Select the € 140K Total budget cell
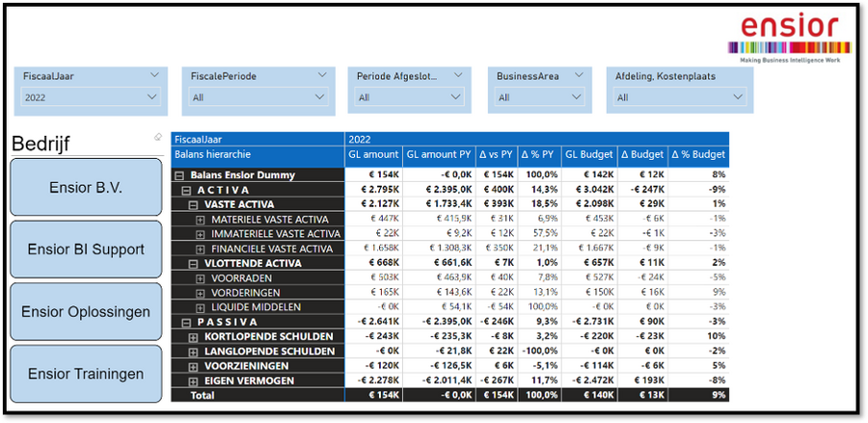This screenshot has height=423, width=868. pyautogui.click(x=589, y=395)
